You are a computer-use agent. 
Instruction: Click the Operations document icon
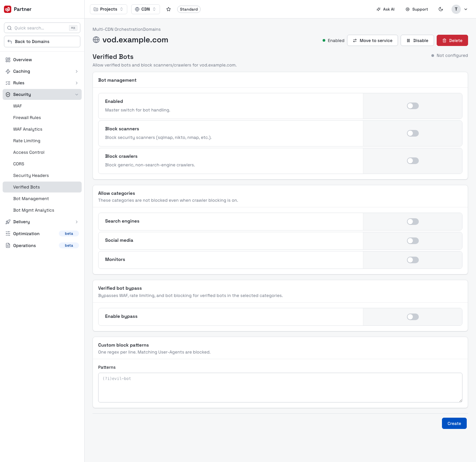pyautogui.click(x=8, y=245)
